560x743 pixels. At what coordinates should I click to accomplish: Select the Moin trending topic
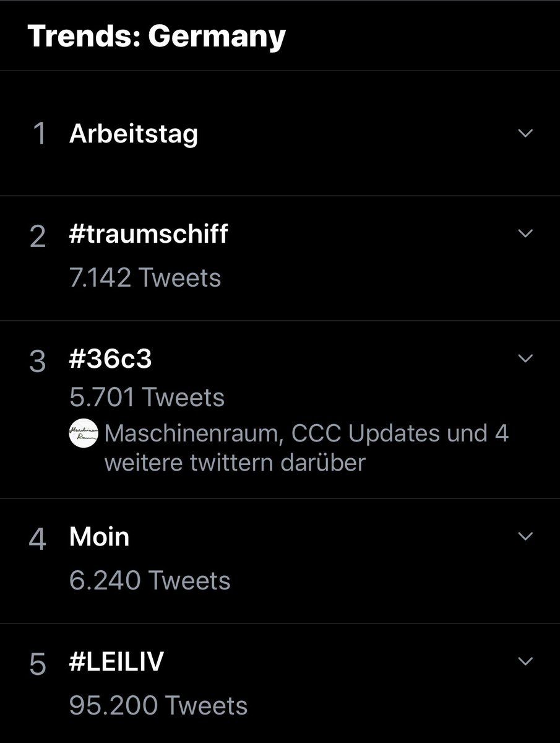[99, 537]
